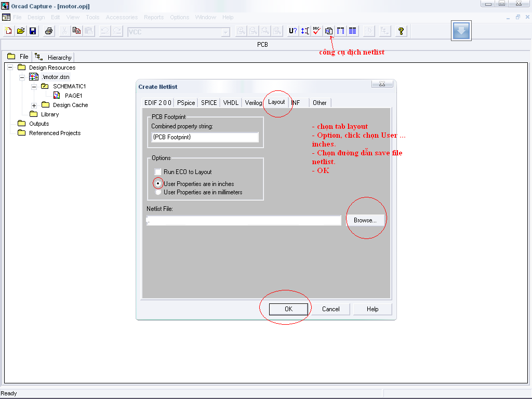Collapse the Design Resources folder
Image resolution: width=532 pixels, height=399 pixels.
point(10,68)
